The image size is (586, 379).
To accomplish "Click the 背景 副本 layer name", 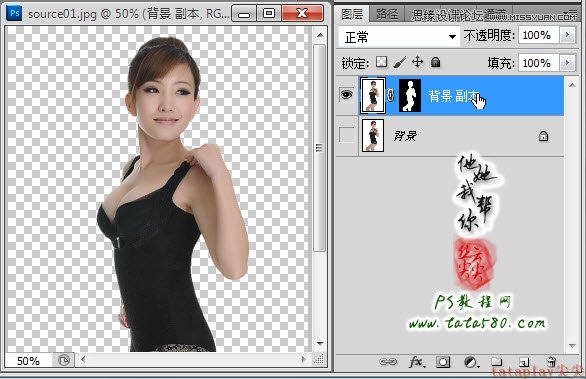I will point(454,96).
